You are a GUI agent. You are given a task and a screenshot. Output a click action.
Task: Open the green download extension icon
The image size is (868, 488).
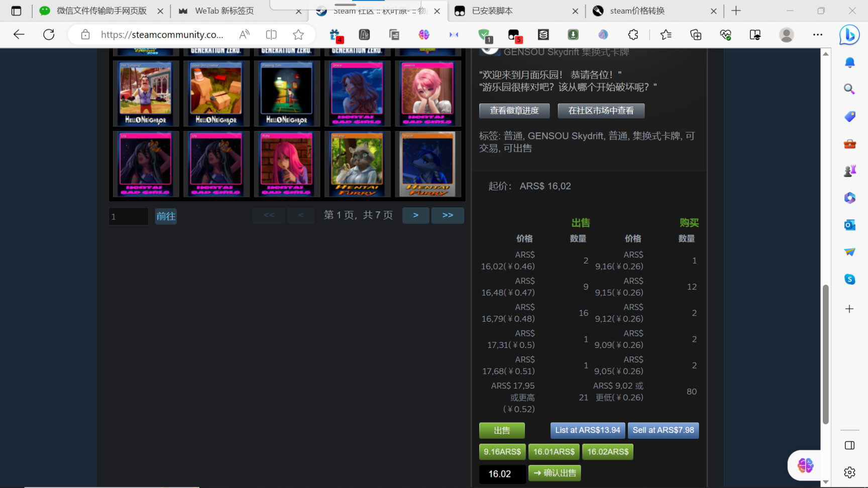573,35
